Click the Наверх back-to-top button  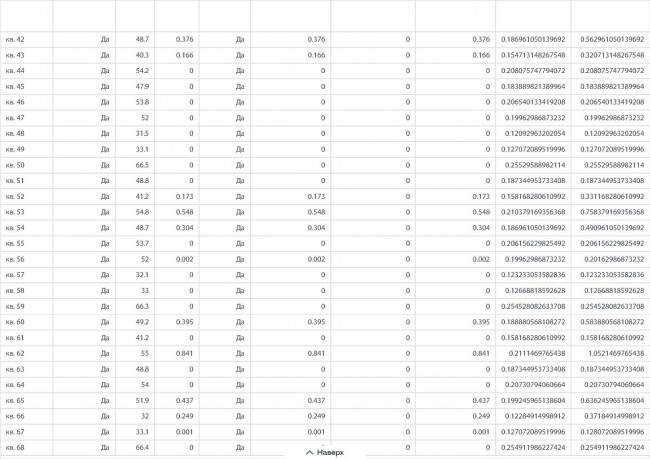point(325,452)
